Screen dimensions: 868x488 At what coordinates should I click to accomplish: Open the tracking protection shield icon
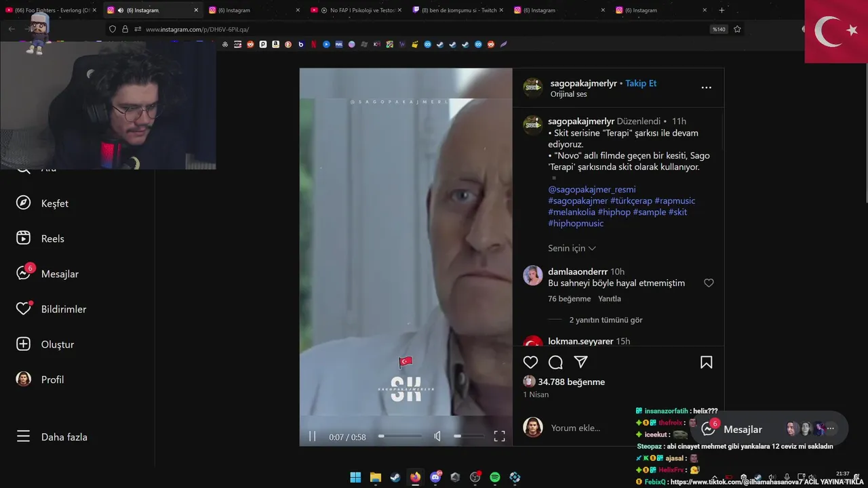coord(113,29)
